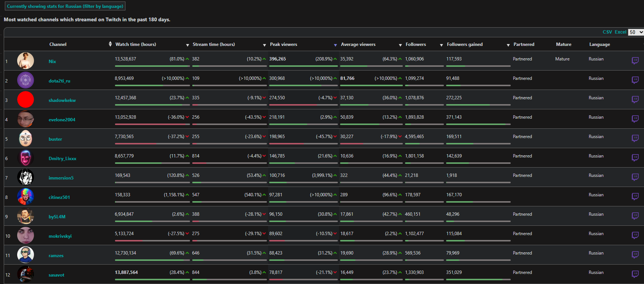
Task: Click the Partnered column header
Action: pos(524,44)
